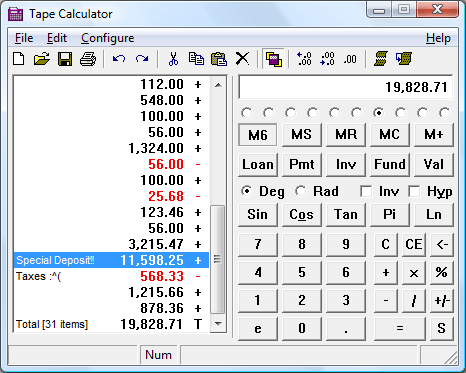
Task: Click the Fund button
Action: tap(390, 164)
